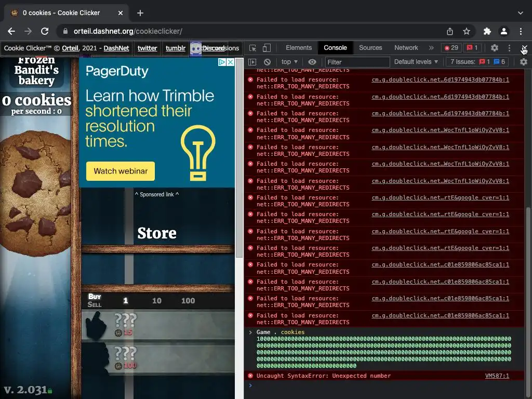
Task: Open the Orteil link
Action: [x=70, y=48]
